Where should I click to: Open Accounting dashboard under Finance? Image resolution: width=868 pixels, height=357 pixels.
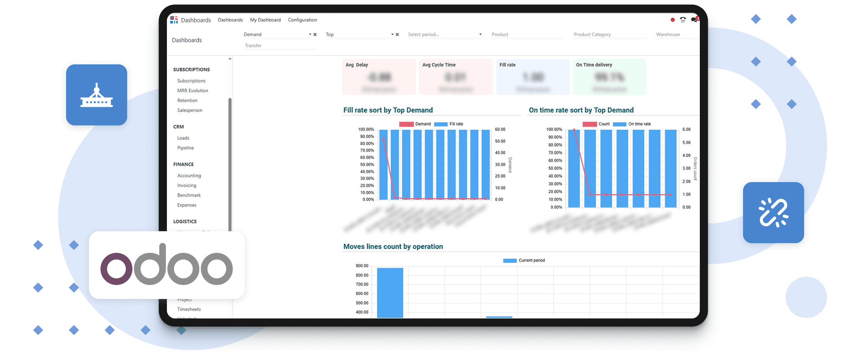189,176
